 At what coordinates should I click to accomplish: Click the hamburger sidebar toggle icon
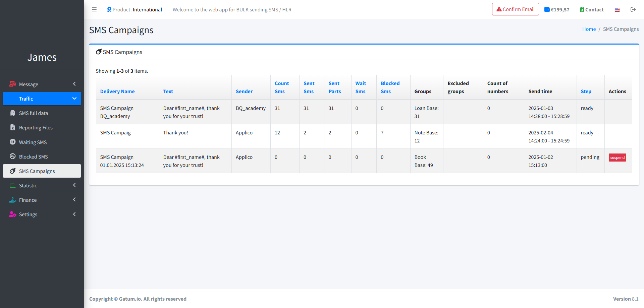coord(94,9)
